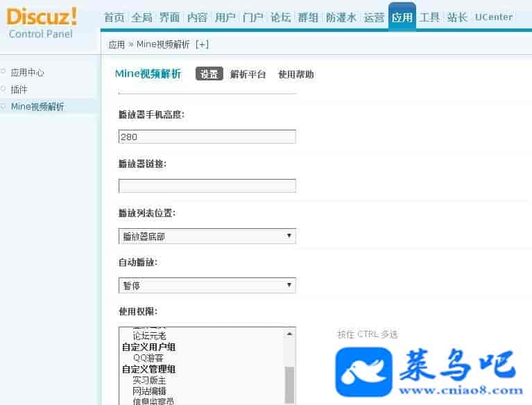Focus the 播放器手机高度 input field
This screenshot has width=532, height=405.
[x=207, y=137]
